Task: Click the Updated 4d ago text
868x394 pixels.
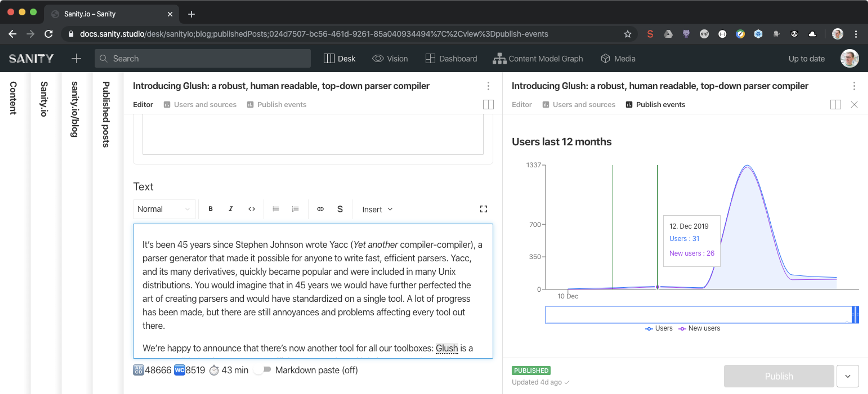Action: tap(537, 382)
